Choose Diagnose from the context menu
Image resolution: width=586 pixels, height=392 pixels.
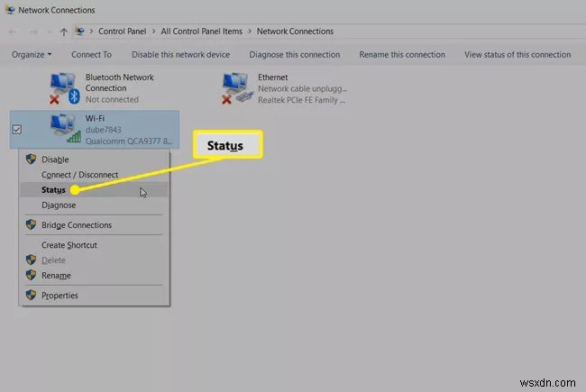(x=95, y=205)
